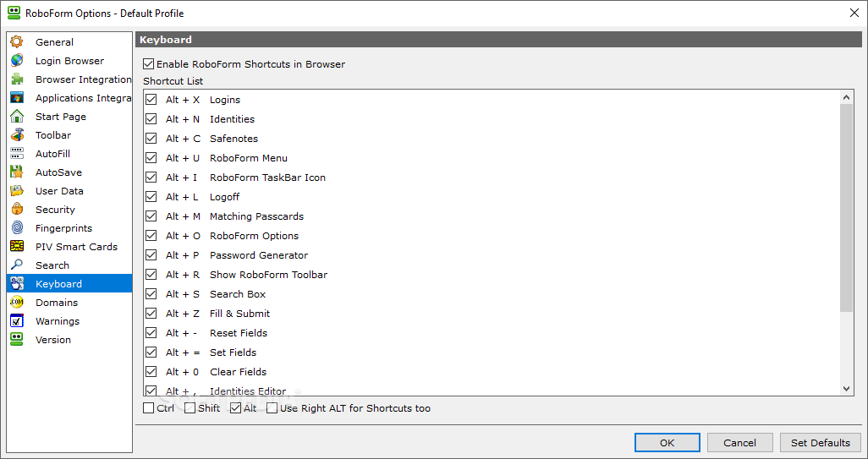The height and width of the screenshot is (459, 868).
Task: Click the PIV Smart Cards chip icon
Action: tap(17, 247)
